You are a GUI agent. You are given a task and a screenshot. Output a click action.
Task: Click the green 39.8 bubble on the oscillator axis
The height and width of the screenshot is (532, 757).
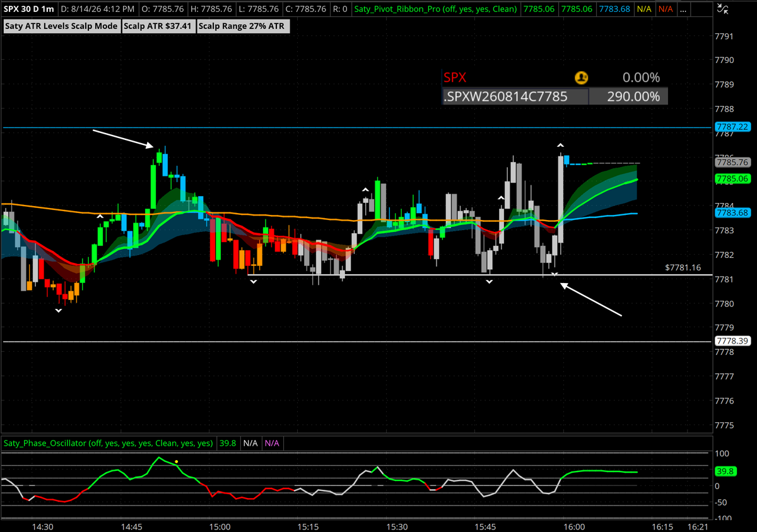tap(725, 471)
